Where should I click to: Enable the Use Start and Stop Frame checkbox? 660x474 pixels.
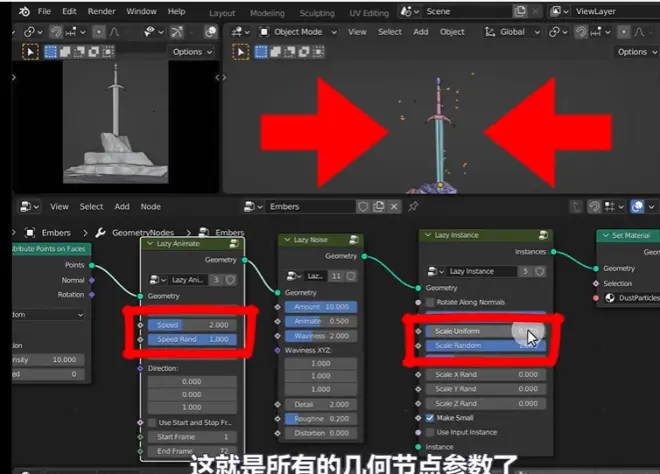click(152, 422)
